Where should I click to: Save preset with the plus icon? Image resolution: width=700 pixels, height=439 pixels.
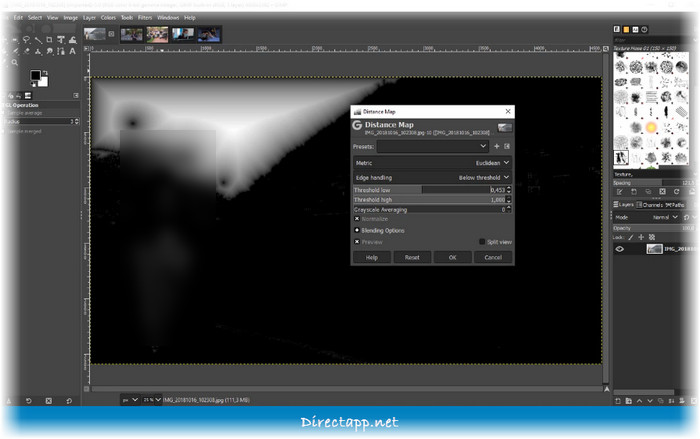coord(497,146)
